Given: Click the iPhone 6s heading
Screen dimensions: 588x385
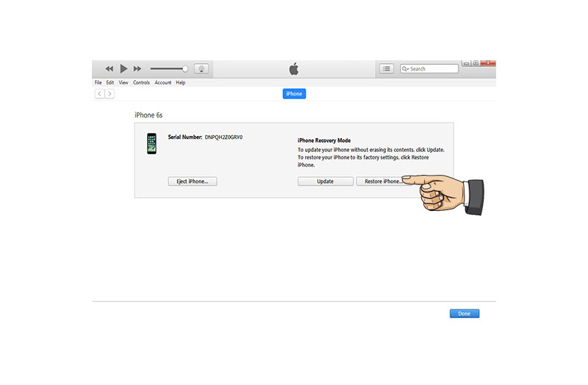Looking at the screenshot, I should point(148,115).
